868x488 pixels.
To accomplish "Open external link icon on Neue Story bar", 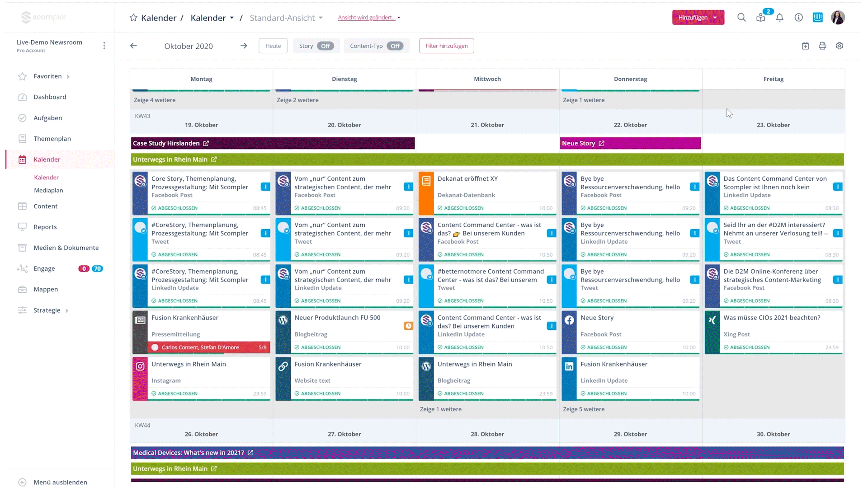I will click(602, 143).
